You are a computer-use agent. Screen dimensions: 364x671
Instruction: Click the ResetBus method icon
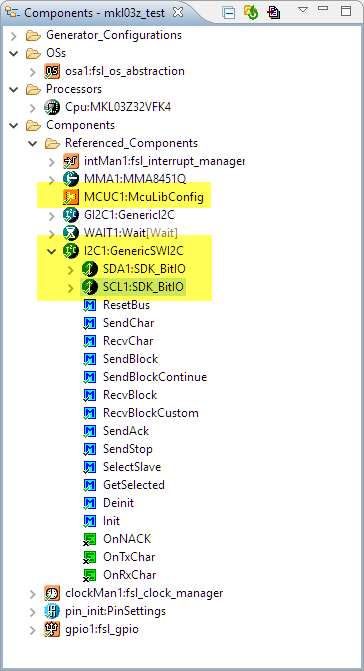(x=89, y=305)
